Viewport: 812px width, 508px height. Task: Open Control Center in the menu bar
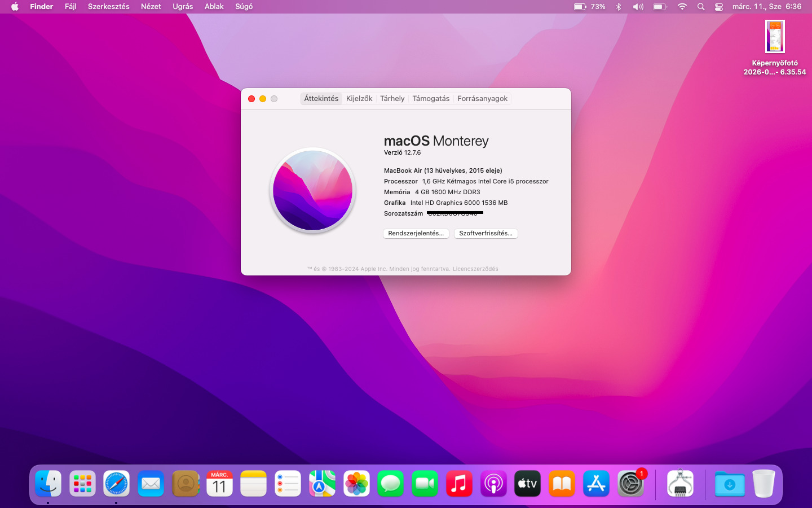[x=719, y=7]
